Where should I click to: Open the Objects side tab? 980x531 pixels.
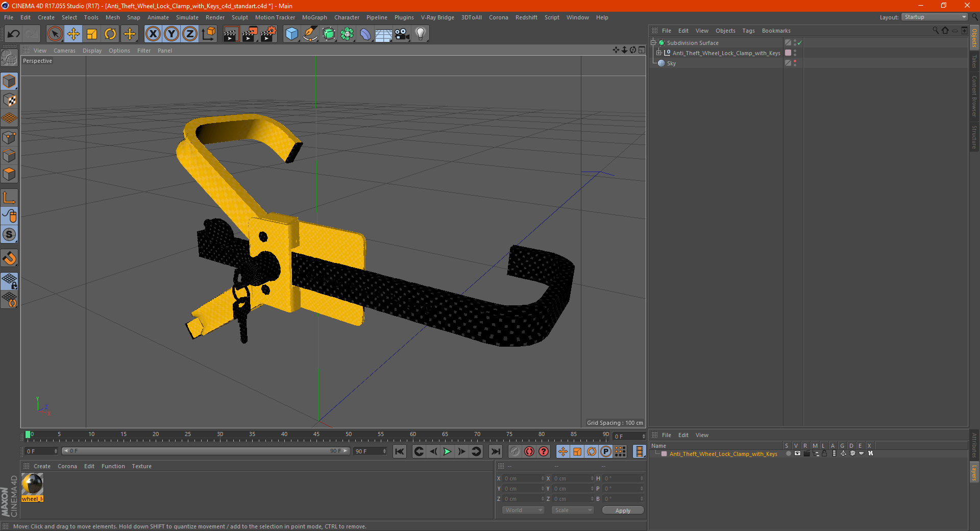click(x=974, y=38)
